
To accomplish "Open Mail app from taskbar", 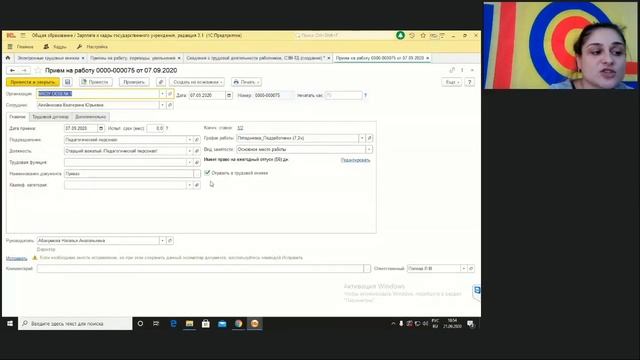I will [222, 324].
